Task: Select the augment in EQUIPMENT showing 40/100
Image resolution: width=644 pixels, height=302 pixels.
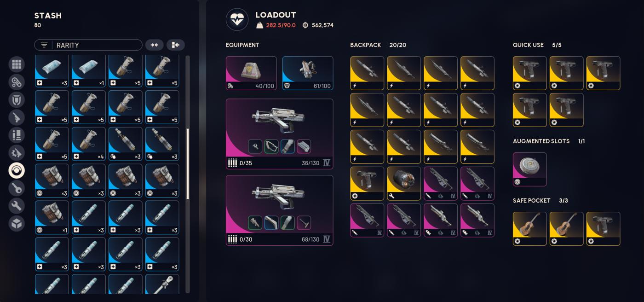Action: click(251, 73)
